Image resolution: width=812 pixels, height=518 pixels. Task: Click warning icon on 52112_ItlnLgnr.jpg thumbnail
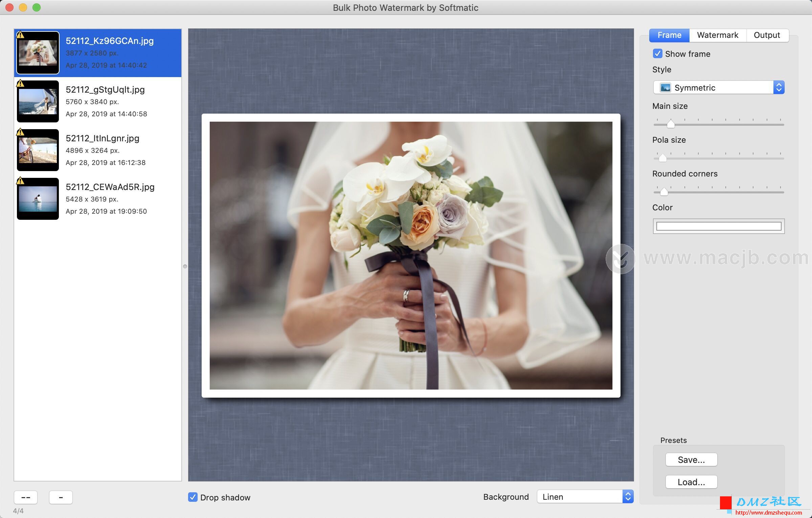20,132
